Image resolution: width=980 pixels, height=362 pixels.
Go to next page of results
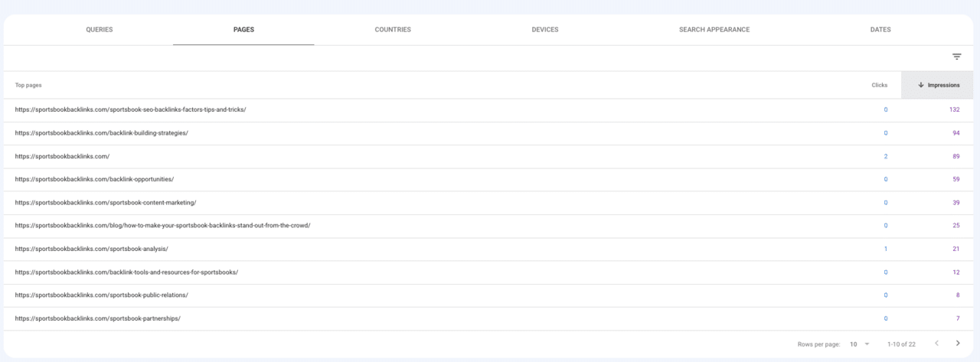(957, 344)
